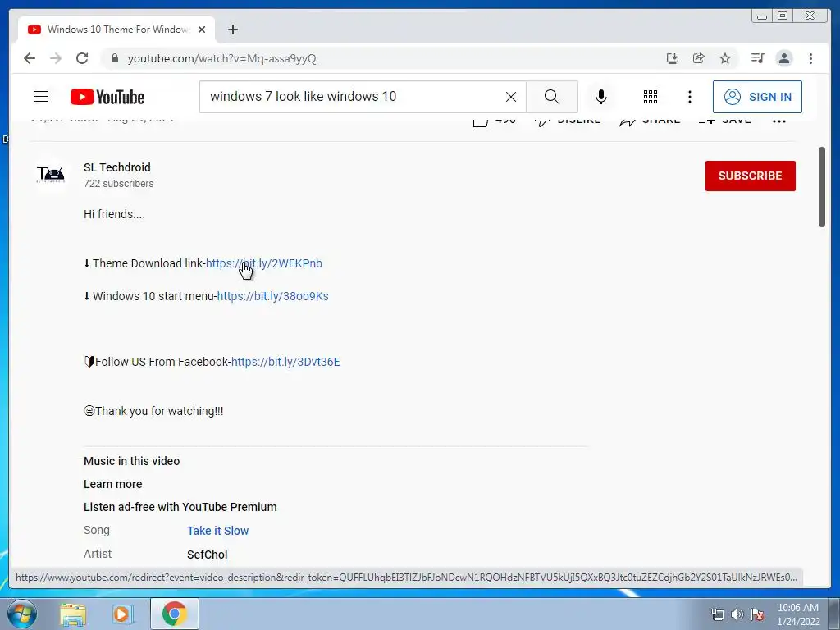Click the "Thank you for watching!!!" line
Viewport: 840px width, 630px height.
(153, 411)
